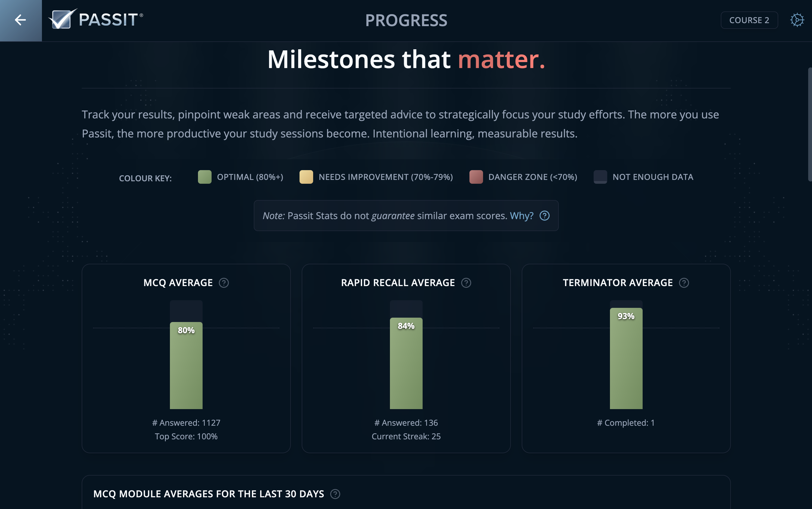Click the Why? link in note
This screenshot has width=812, height=509.
521,216
